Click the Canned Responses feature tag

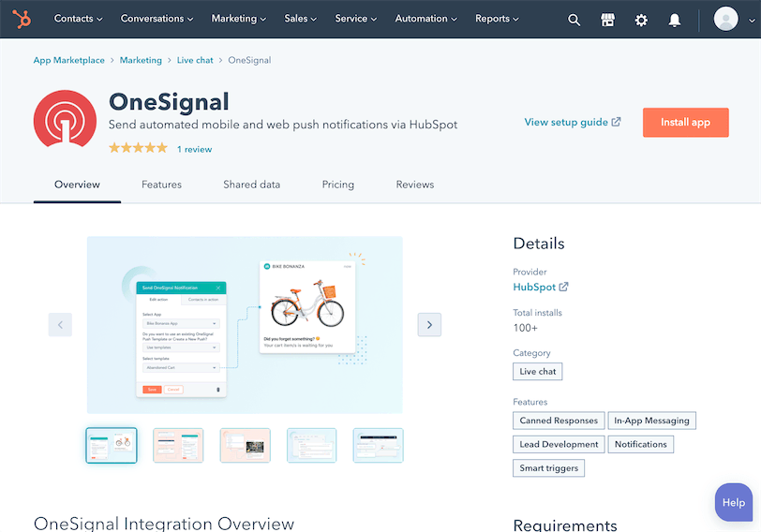559,421
